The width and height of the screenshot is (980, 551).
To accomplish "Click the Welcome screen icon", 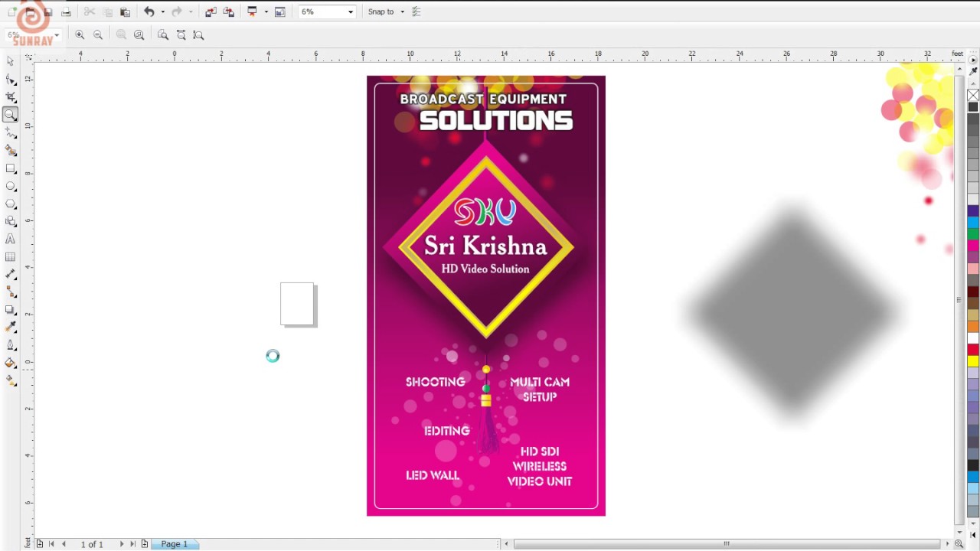I will [280, 11].
